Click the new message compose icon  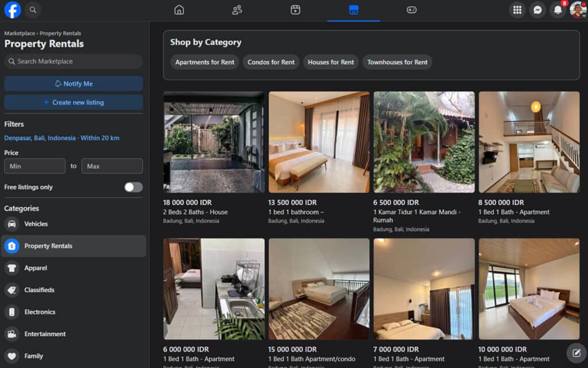[x=577, y=352]
